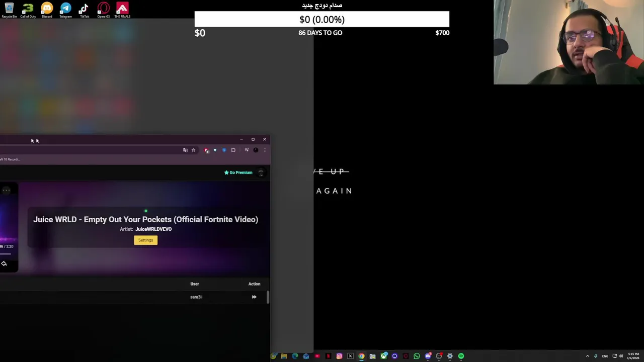
Task: Launch THE FINALS desktop shortcut
Action: click(122, 10)
